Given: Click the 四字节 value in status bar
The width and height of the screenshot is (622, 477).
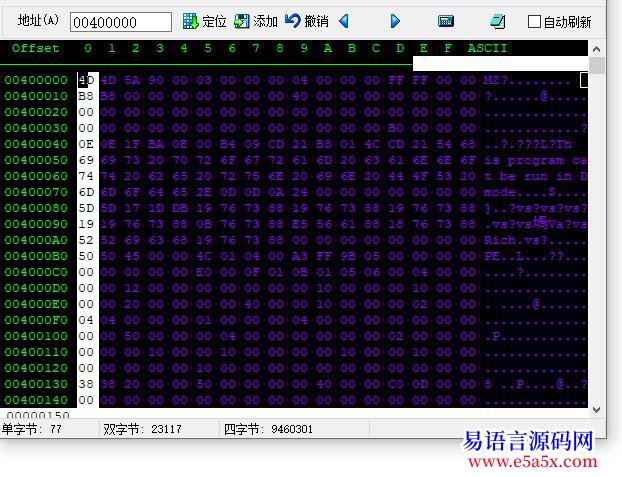Looking at the screenshot, I should pyautogui.click(x=290, y=429).
